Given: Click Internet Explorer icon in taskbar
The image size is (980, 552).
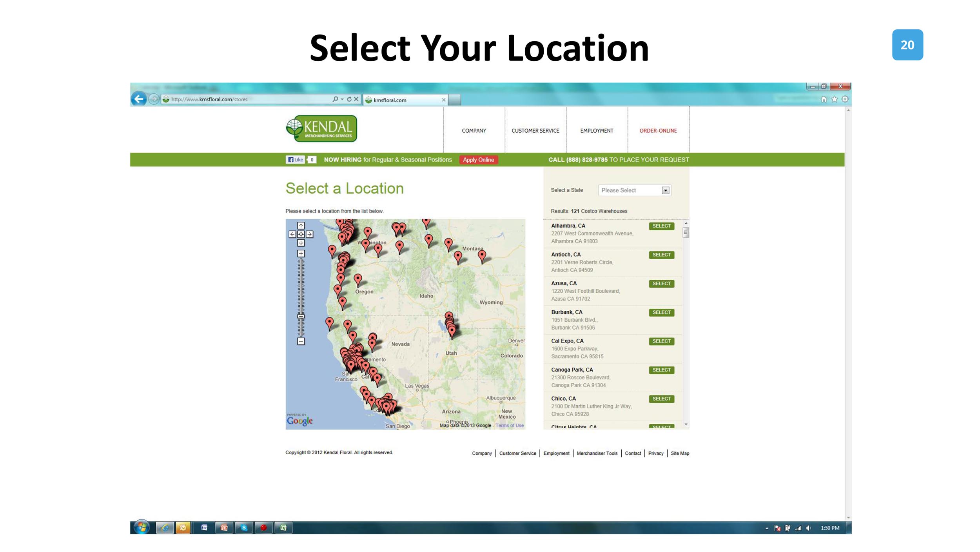Looking at the screenshot, I should point(165,528).
